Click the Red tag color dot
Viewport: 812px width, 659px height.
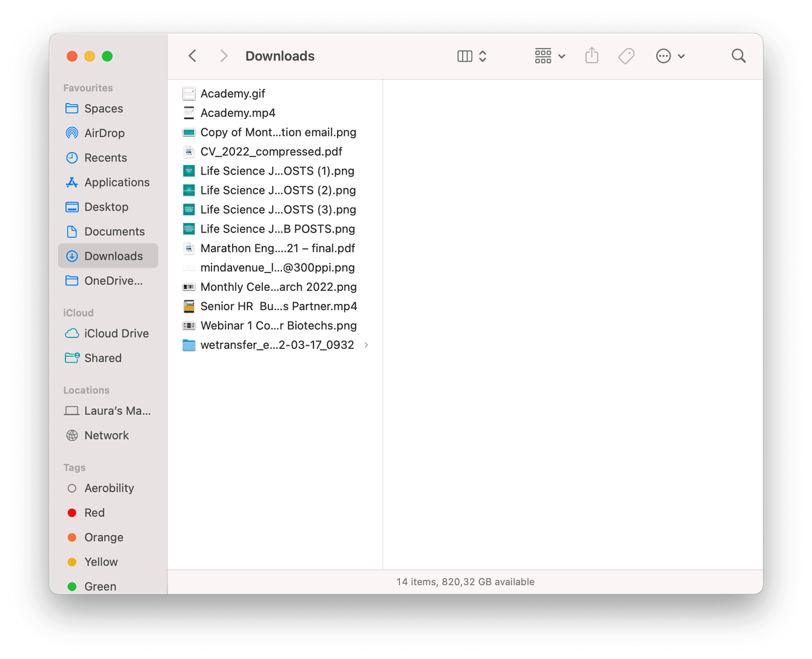(x=72, y=512)
